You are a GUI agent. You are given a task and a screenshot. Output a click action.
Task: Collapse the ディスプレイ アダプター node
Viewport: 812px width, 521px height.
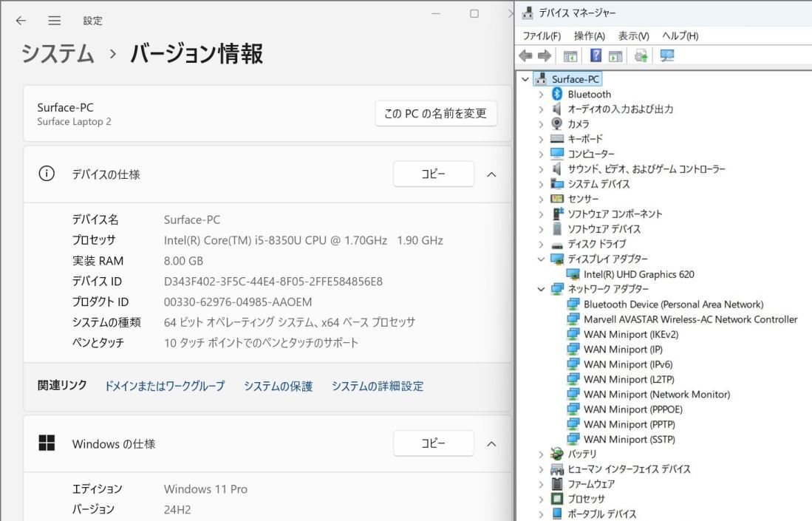click(541, 259)
